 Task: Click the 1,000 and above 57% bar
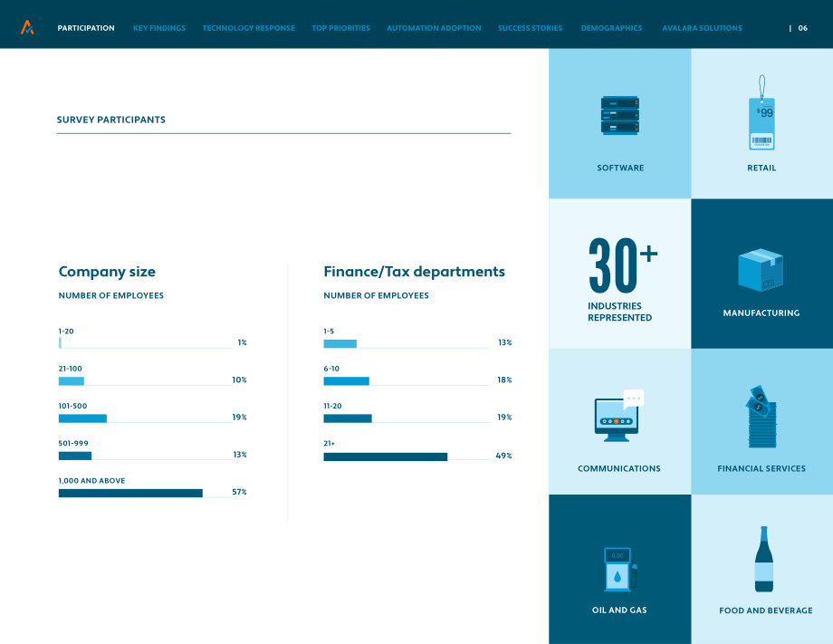click(130, 493)
